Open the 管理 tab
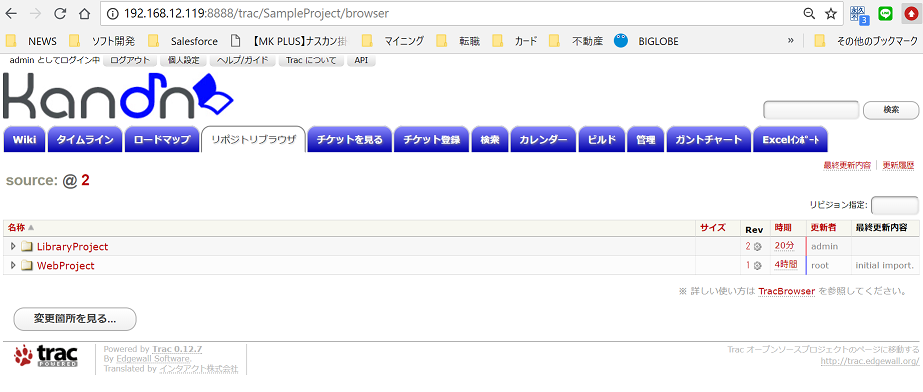923x392 pixels. click(645, 139)
